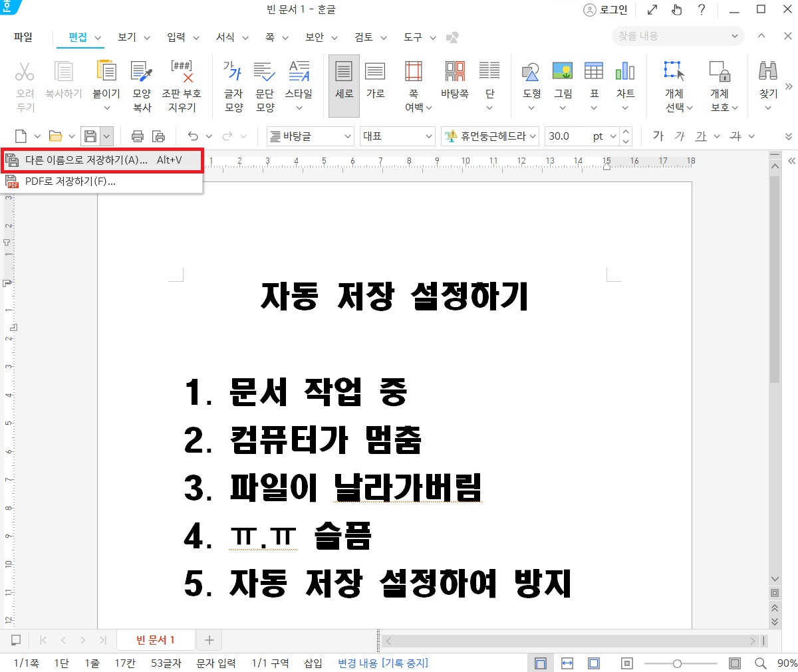Expand the save button dropdown arrow
798x672 pixels.
[x=106, y=136]
